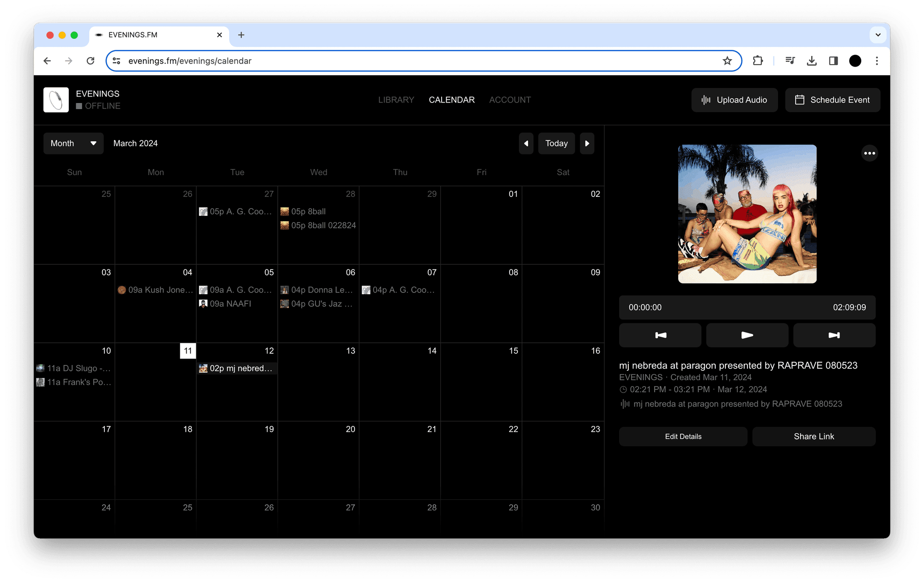Click the mj nebreda event thumbnail icon

click(x=203, y=368)
